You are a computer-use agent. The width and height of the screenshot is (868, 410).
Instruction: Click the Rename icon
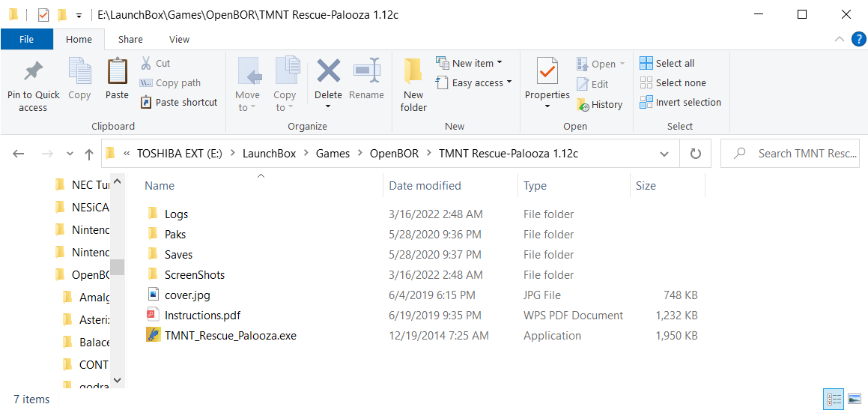pyautogui.click(x=367, y=71)
